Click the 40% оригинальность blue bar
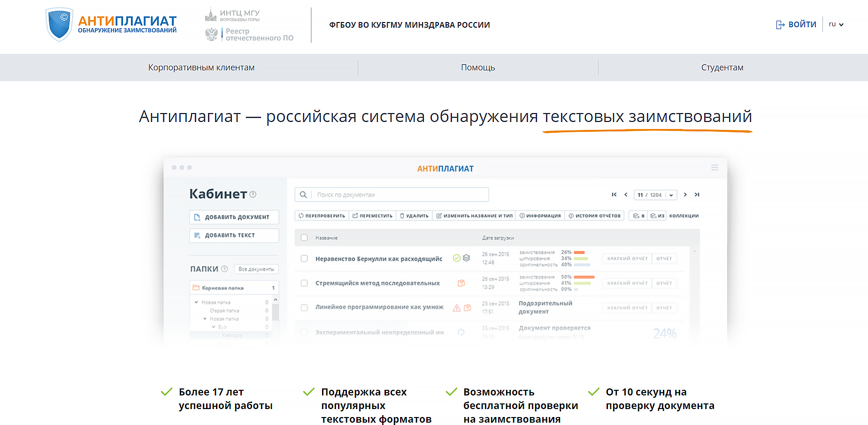868x425 pixels. (583, 265)
